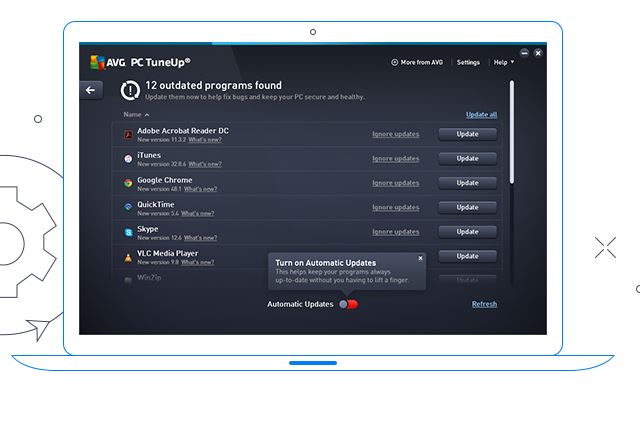This screenshot has width=640, height=439.
Task: Open What's new for QuickTime
Action: (x=198, y=213)
